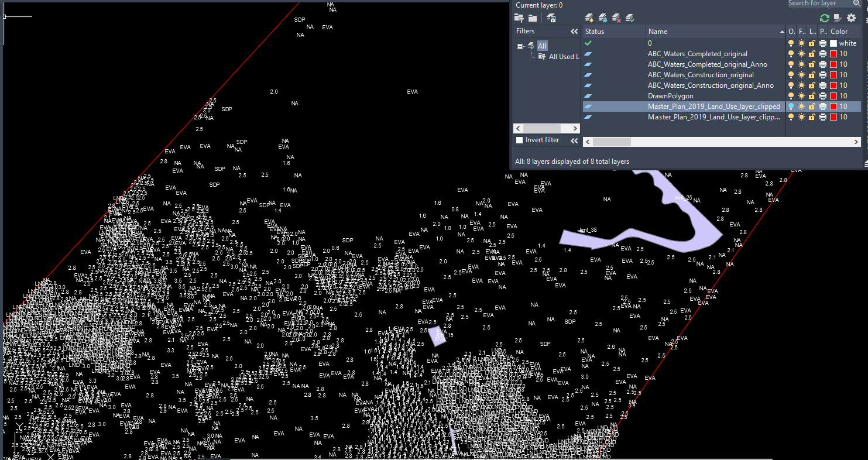Select layer named 0
868x460 pixels.
[x=650, y=43]
